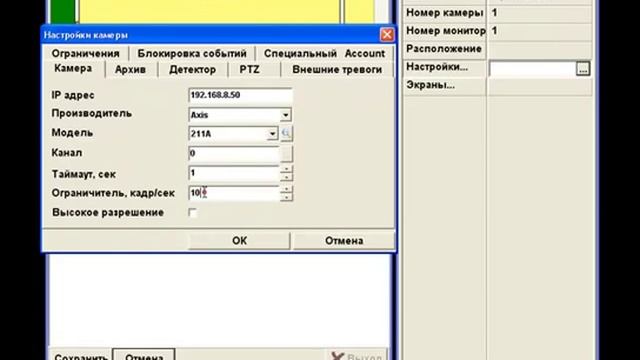Enable the Высокое разрешение checkbox
Screen dimensions: 640x360
point(193,213)
